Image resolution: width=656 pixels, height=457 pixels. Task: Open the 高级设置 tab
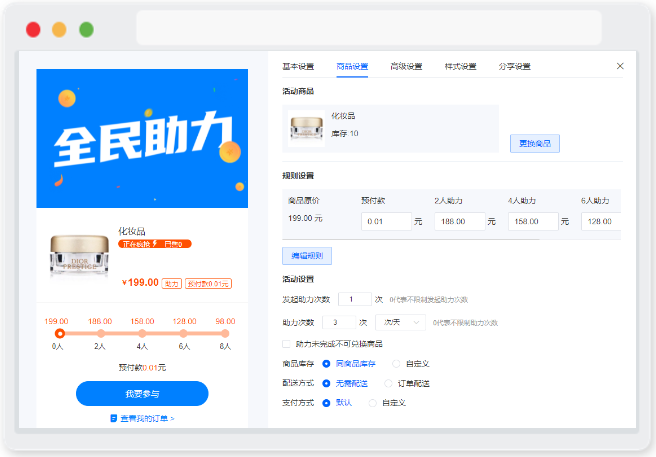click(406, 67)
